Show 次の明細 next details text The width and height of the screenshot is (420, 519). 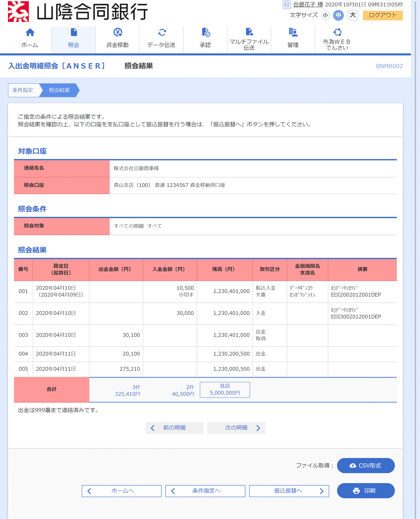pyautogui.click(x=236, y=428)
